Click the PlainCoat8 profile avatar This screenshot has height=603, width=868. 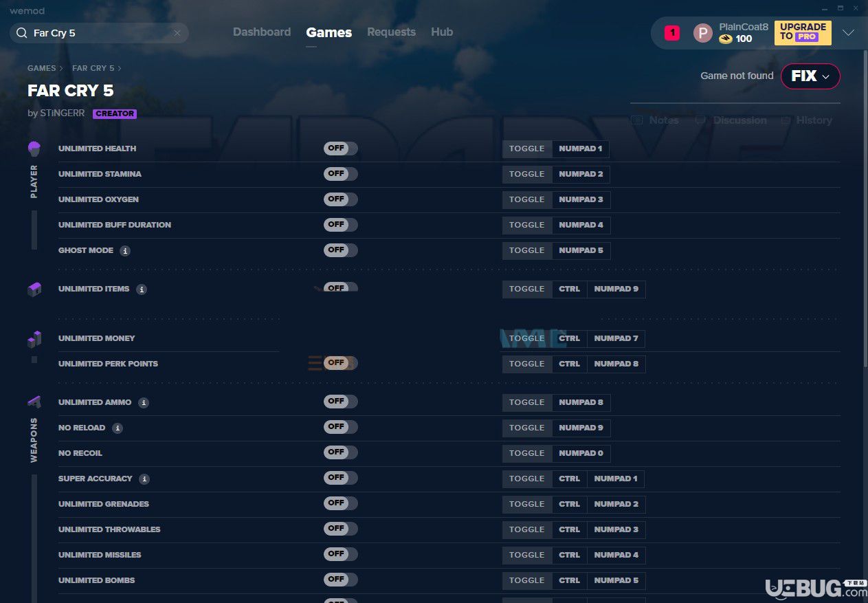702,33
